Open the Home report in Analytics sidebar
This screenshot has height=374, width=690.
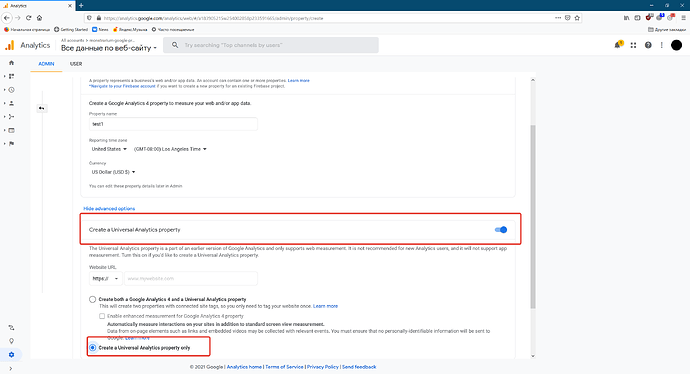[x=11, y=63]
